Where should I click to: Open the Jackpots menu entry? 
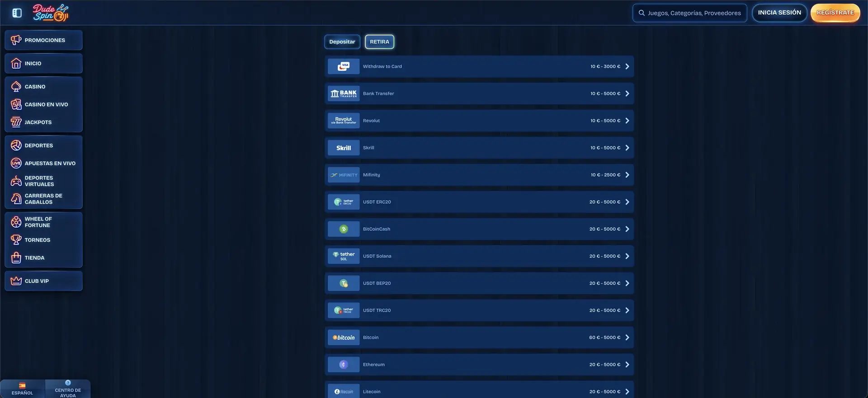click(x=43, y=122)
